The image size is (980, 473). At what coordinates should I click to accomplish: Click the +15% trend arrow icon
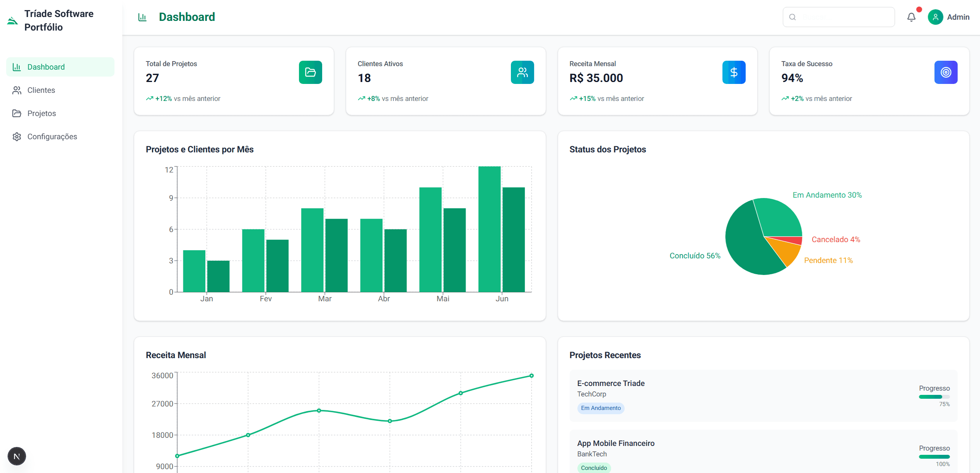(x=574, y=99)
